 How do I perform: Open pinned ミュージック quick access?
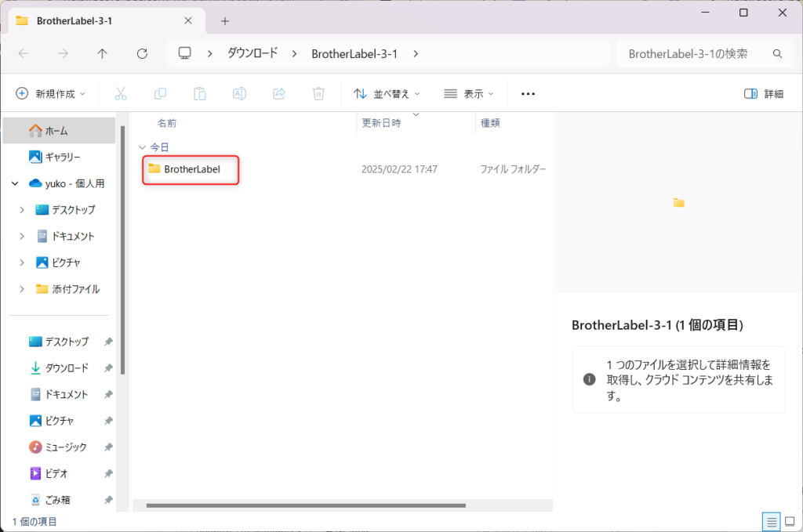pyautogui.click(x=58, y=447)
